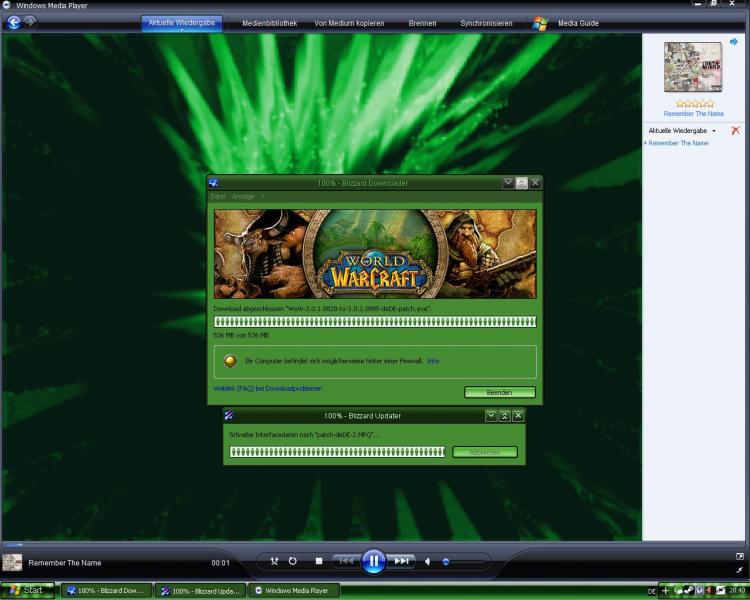
Task: Click the Abbrechen button in Updater
Action: pos(485,452)
